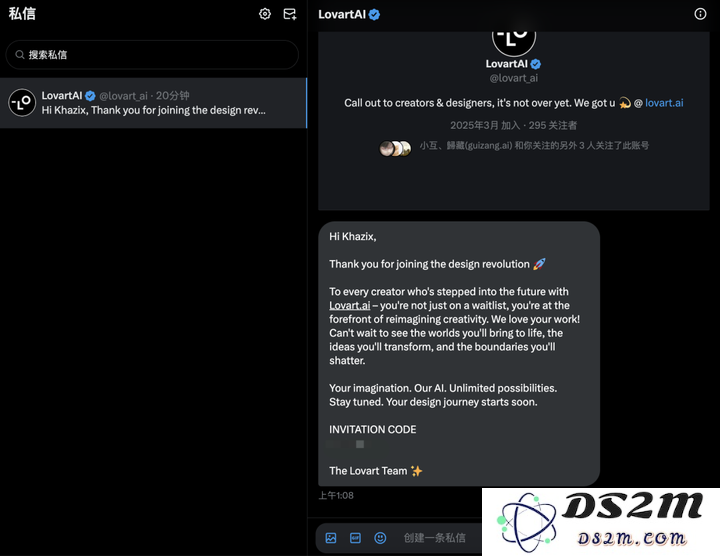This screenshot has height=556, width=720.
Task: Open direct message settings gear
Action: point(265,14)
